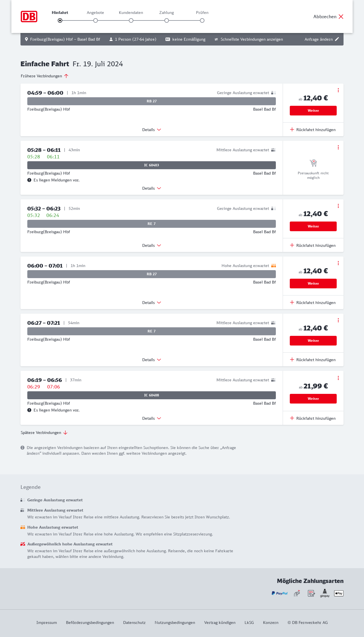Load Spätere Verbindungen

coord(44,433)
